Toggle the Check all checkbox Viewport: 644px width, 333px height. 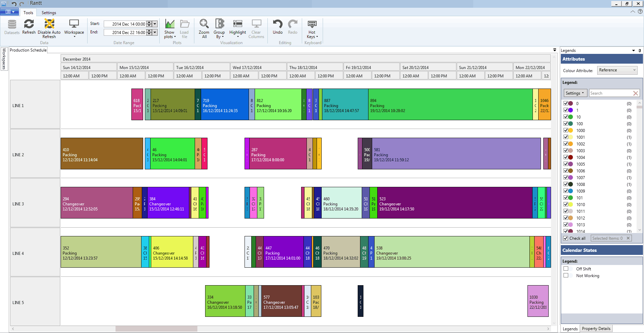pos(566,238)
